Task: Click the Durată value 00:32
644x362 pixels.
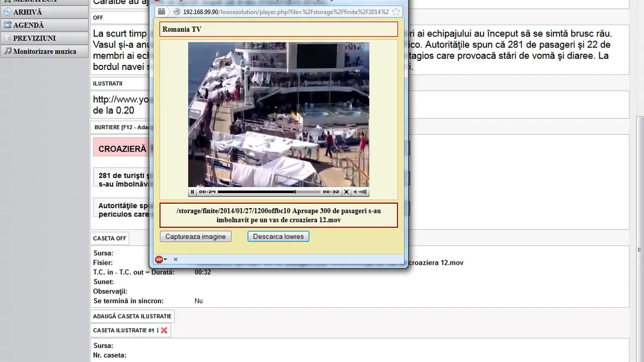Action: (203, 272)
